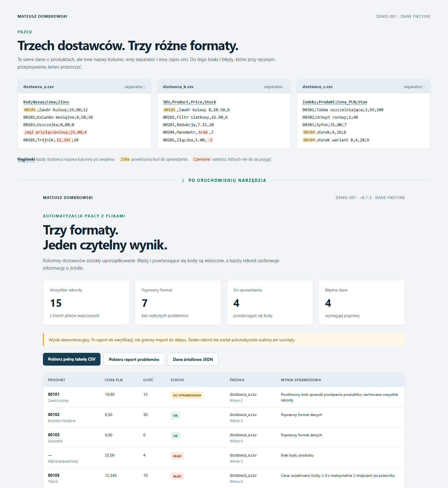Click the line '00102;Kolanko mosiężne;8,50;30'

58,117
